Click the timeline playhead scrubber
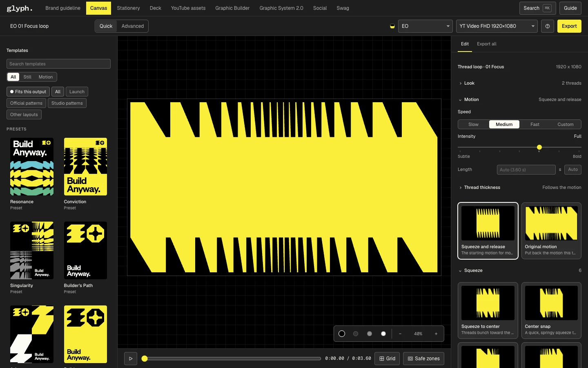This screenshot has width=588, height=368. 145,359
